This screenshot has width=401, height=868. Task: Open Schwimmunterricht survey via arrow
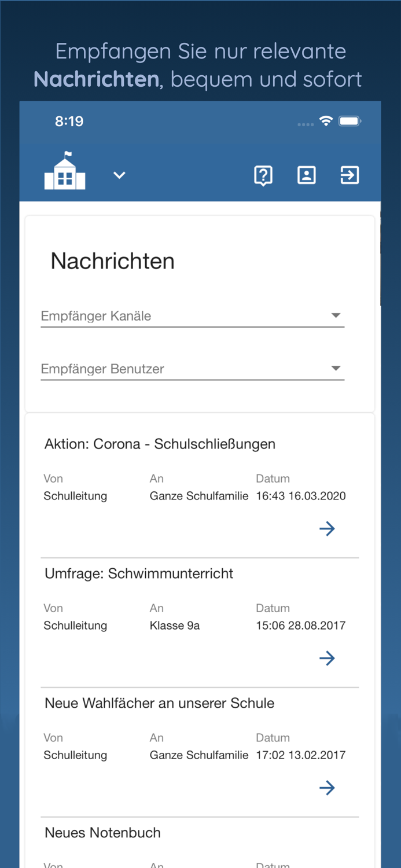327,658
